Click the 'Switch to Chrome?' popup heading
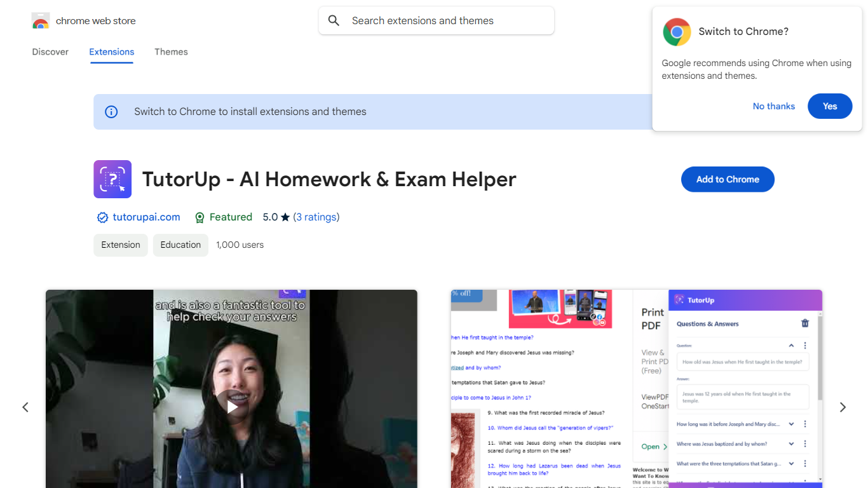The height and width of the screenshot is (488, 868). point(743,32)
